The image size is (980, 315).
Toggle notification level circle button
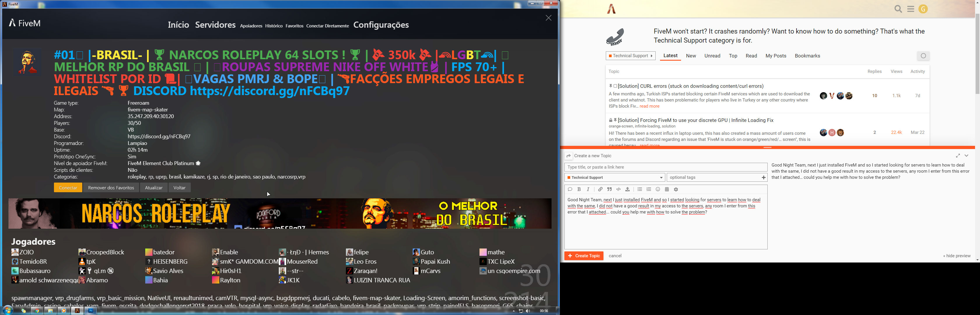(x=923, y=56)
